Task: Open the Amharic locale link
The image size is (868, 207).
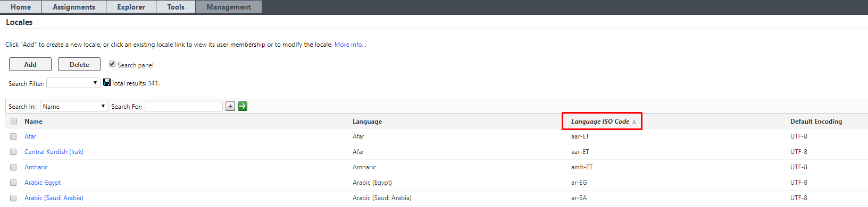Action: (x=36, y=167)
